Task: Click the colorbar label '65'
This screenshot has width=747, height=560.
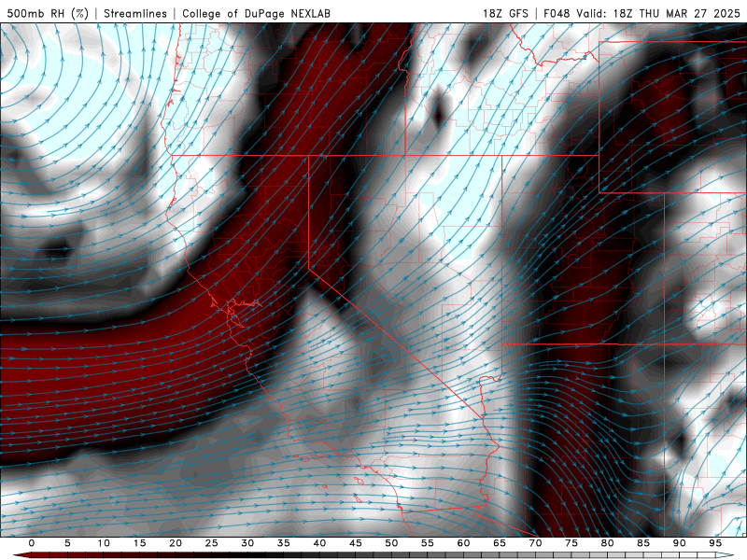Action: 500,543
